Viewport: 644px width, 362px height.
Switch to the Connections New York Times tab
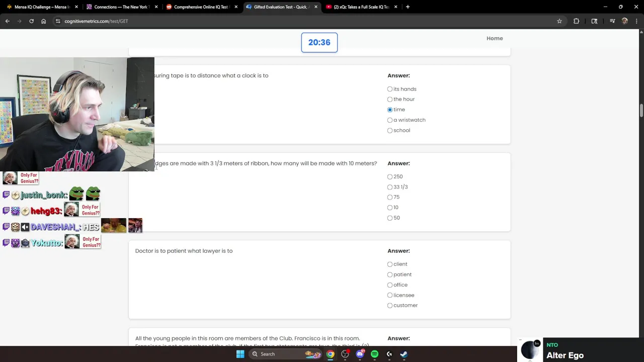(x=122, y=7)
